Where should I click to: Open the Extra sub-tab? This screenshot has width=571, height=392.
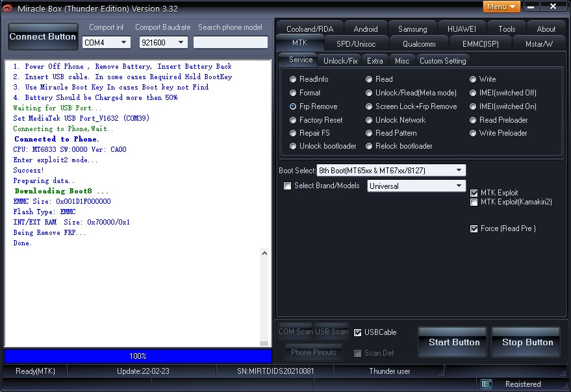375,61
